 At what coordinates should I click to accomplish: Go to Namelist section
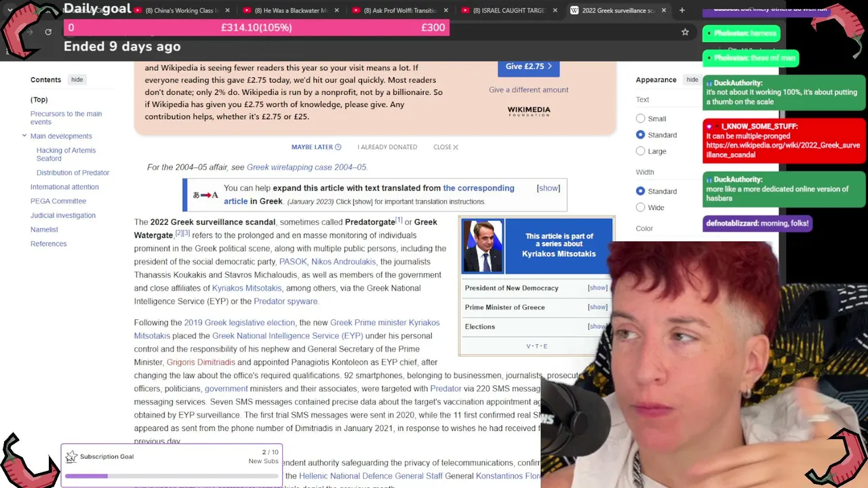click(x=44, y=230)
